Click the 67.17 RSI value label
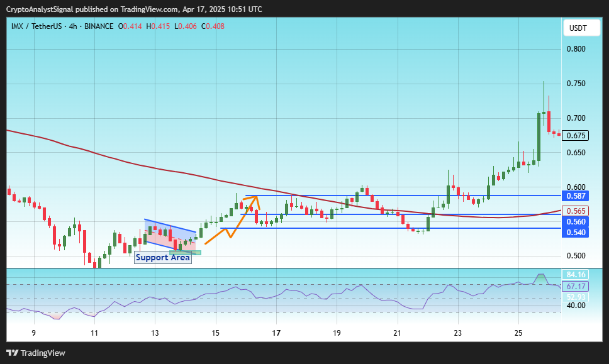The width and height of the screenshot is (609, 364). point(576,287)
